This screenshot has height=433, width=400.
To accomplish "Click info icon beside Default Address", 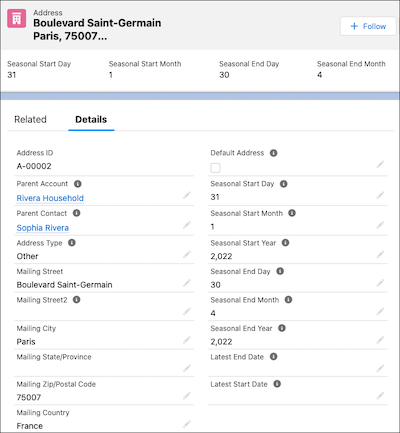I will pyautogui.click(x=273, y=153).
